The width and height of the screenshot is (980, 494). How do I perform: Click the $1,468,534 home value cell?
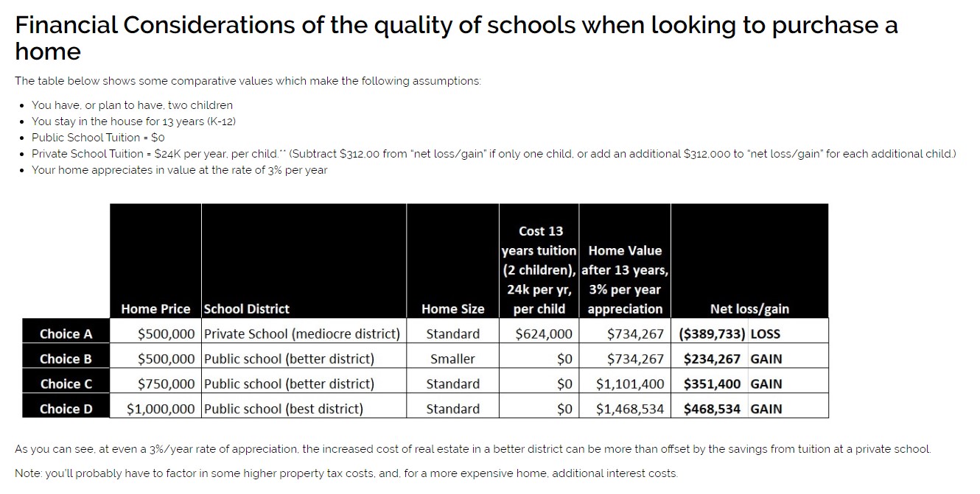click(x=630, y=409)
